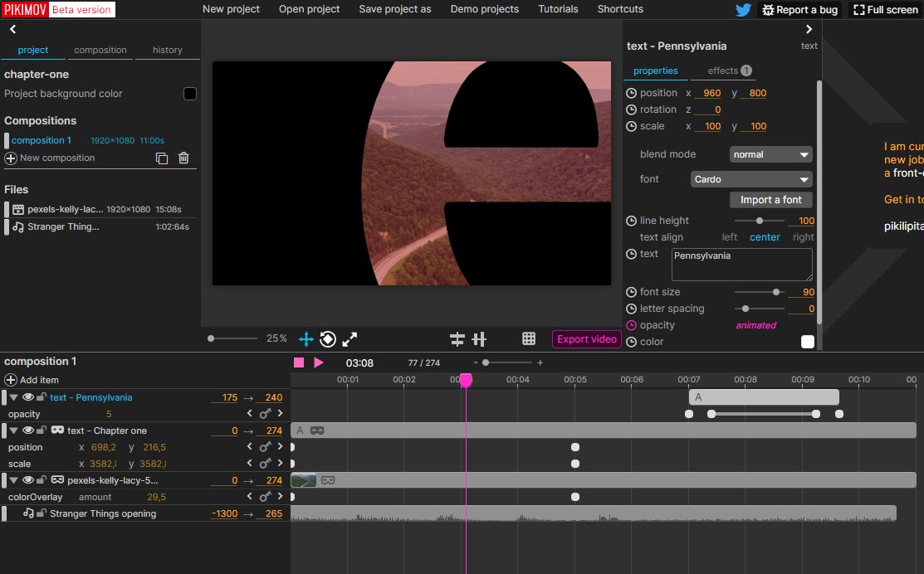The image size is (924, 574).
Task: Click Report a bug button
Action: coord(799,9)
